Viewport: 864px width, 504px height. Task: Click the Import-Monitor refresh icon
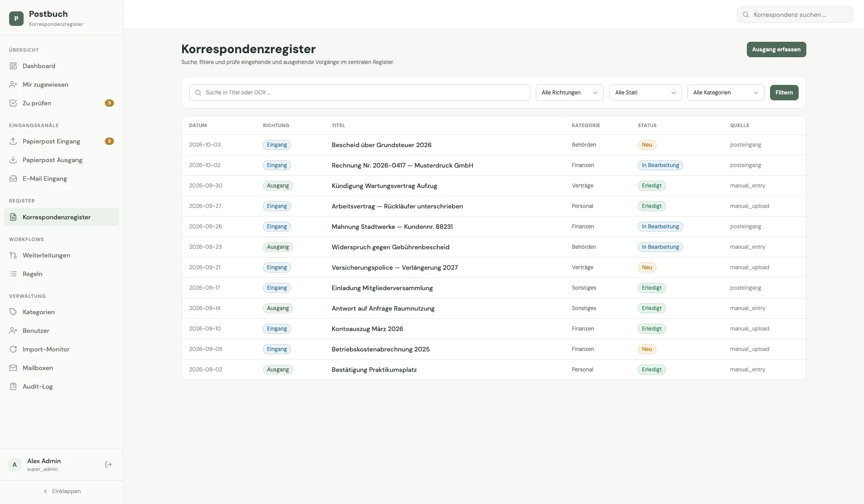click(x=13, y=349)
